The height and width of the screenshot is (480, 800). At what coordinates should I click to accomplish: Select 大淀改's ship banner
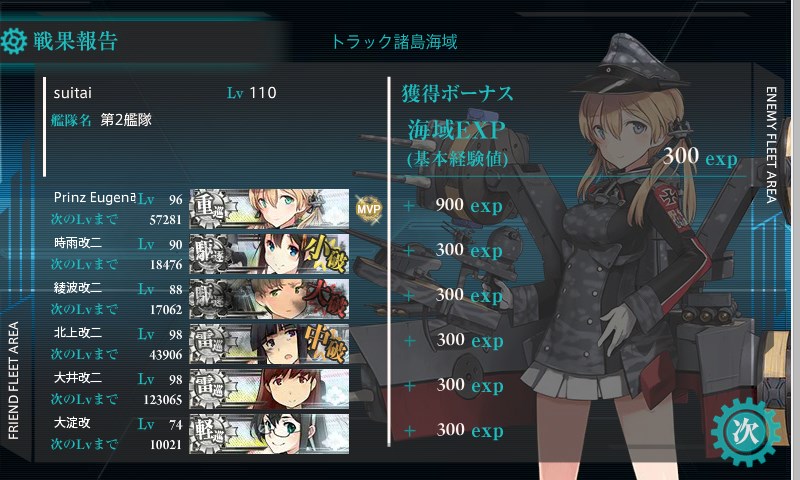coord(269,434)
